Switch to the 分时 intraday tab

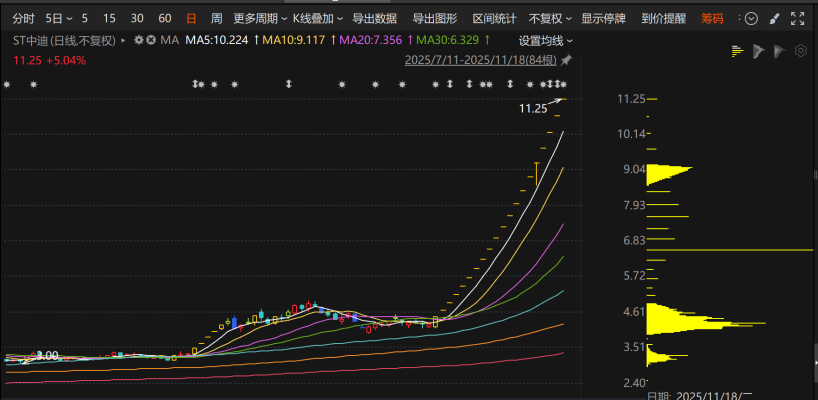24,18
